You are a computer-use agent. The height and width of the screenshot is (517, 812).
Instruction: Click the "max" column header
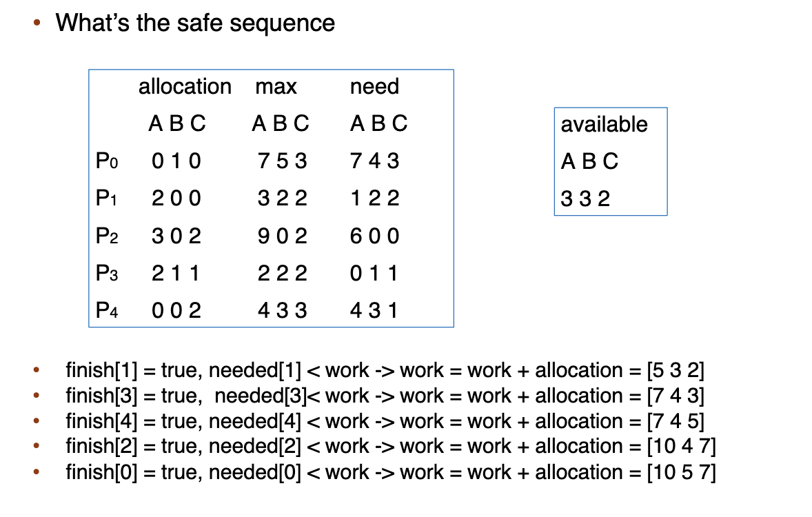click(x=276, y=87)
